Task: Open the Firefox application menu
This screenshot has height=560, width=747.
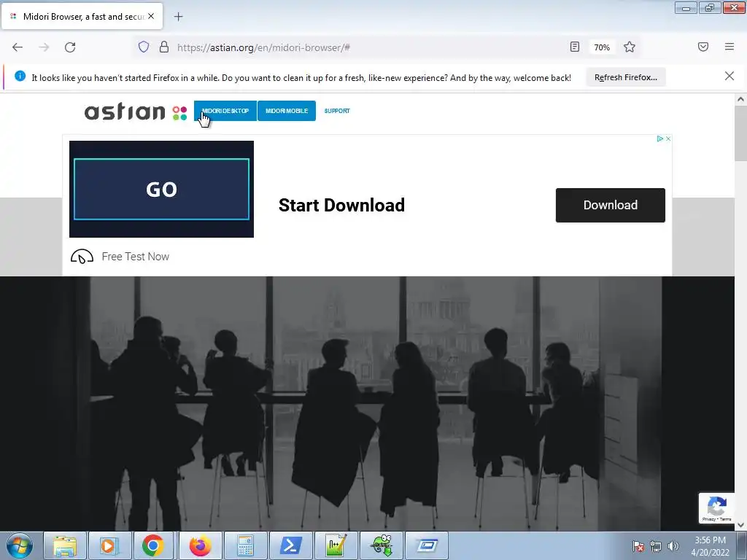Action: 729,47
